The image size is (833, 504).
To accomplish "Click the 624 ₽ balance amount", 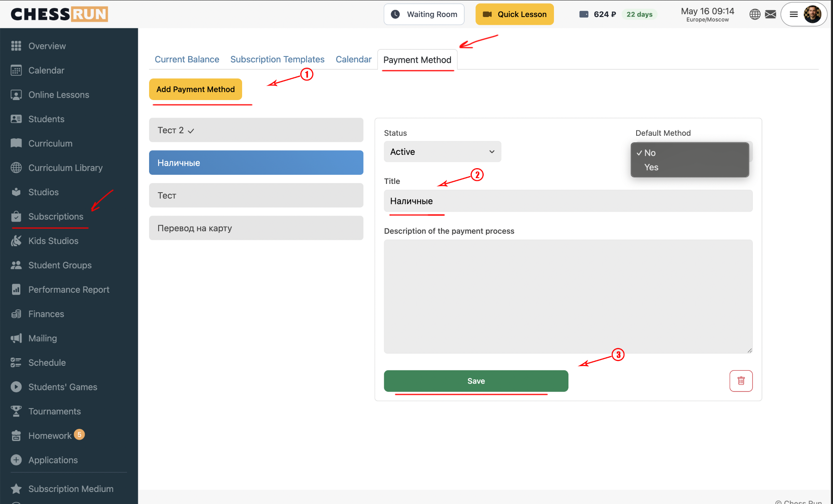I will click(605, 15).
